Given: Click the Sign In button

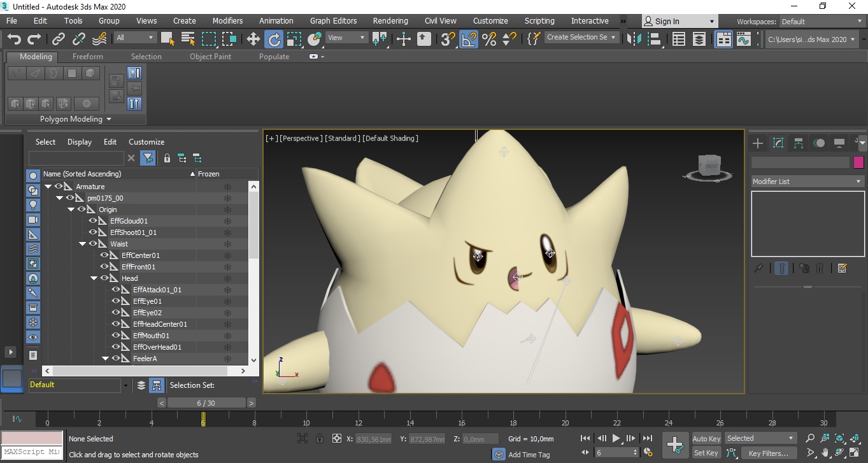Looking at the screenshot, I should coord(679,21).
